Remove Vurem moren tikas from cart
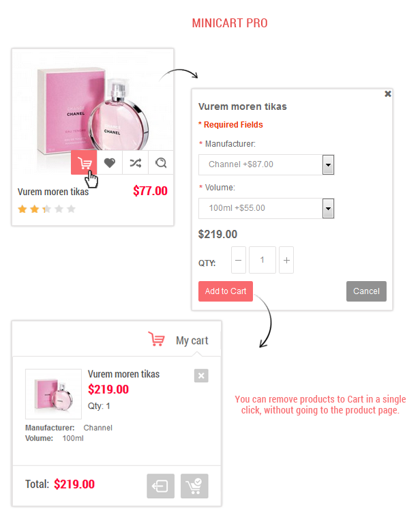Screen dimensions: 420x524 [x=201, y=376]
